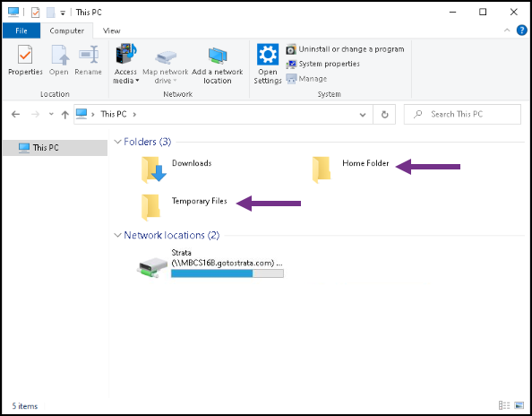Open the recent locations dropdown arrow

51,114
